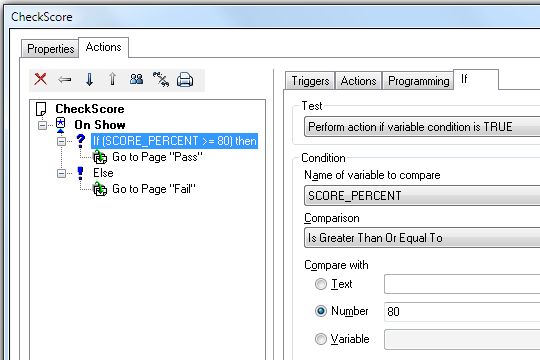Select the On Show tree item
540x360 pixels.
point(100,125)
